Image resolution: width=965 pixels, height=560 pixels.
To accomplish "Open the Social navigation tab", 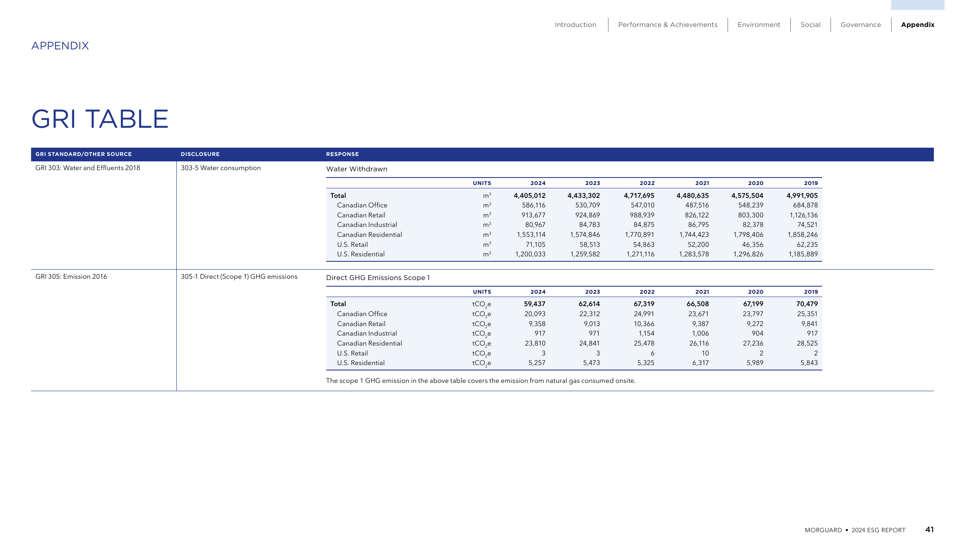I will point(810,25).
